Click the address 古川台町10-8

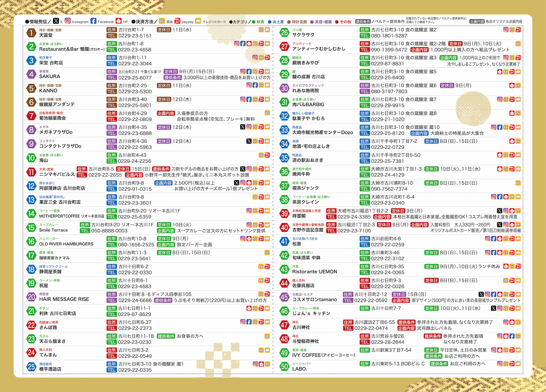(x=132, y=239)
